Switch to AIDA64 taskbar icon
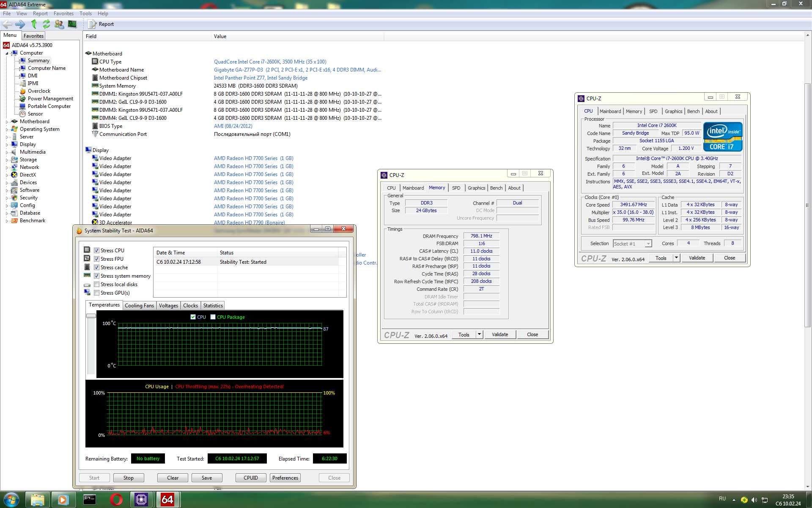Viewport: 812px width, 508px height. [x=167, y=500]
